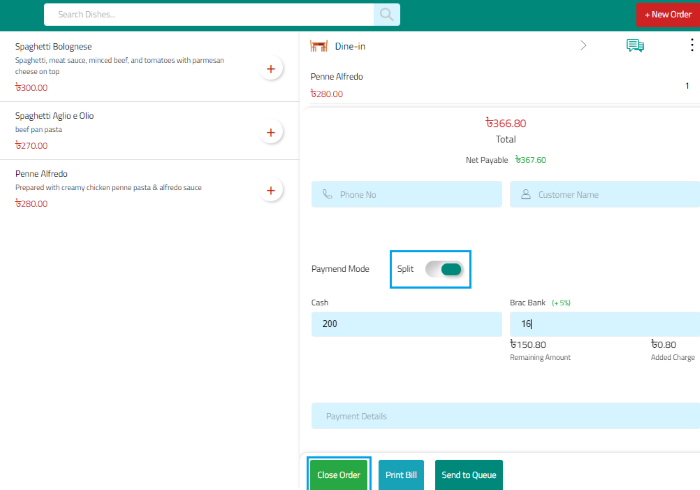Click the Phone No input field
700x490 pixels.
[x=406, y=195]
